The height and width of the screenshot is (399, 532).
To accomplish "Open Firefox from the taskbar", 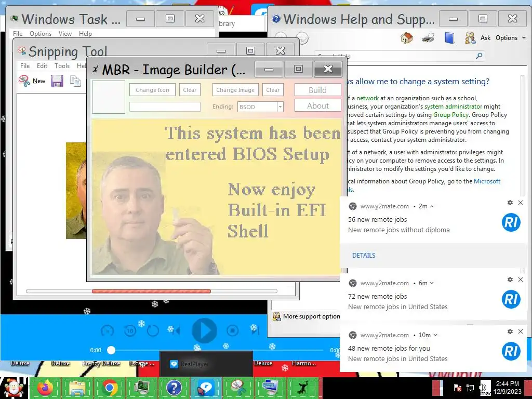I will 45,388.
